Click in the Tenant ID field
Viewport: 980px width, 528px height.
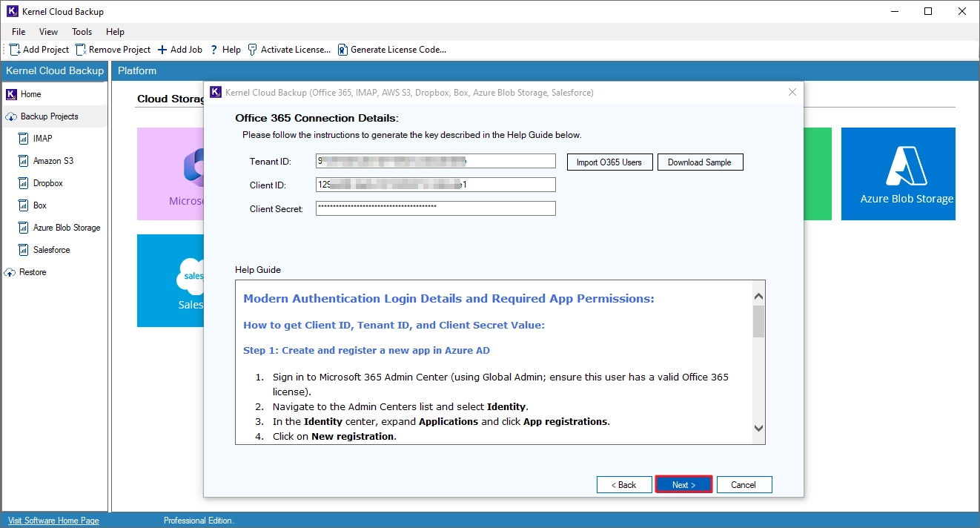click(436, 161)
